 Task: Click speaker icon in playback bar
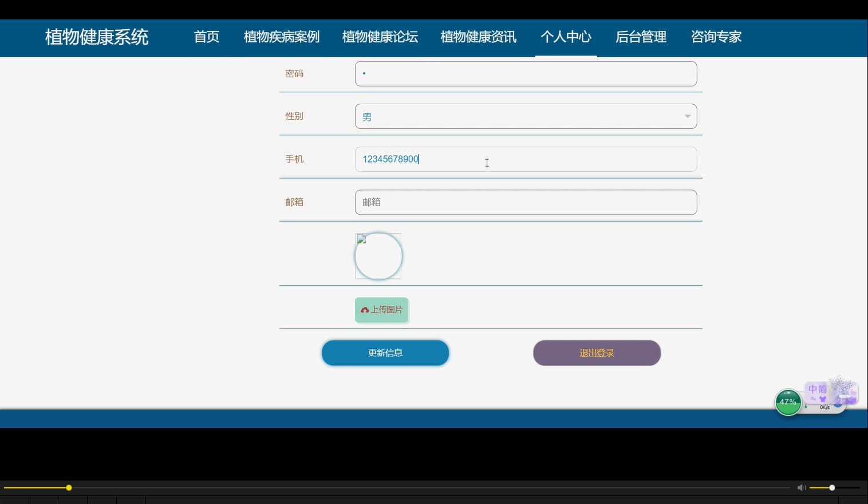coord(802,487)
